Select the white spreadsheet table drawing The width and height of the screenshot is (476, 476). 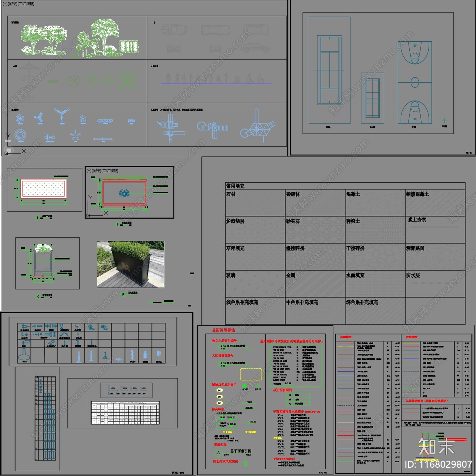pos(125,413)
